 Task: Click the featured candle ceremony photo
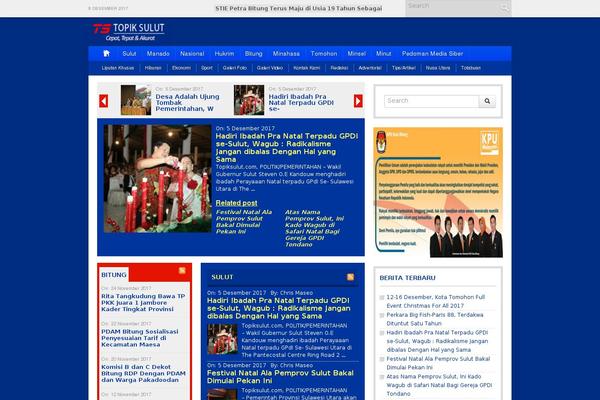coord(157,178)
